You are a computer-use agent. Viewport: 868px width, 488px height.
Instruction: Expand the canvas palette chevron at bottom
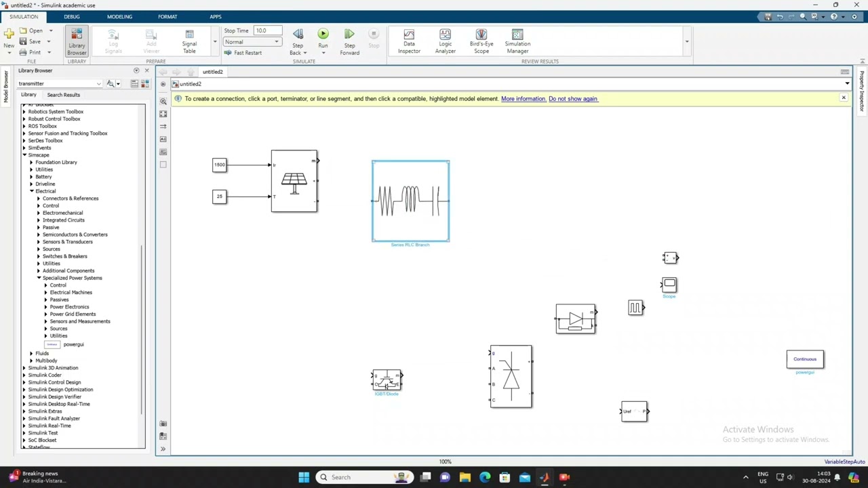pos(163,449)
